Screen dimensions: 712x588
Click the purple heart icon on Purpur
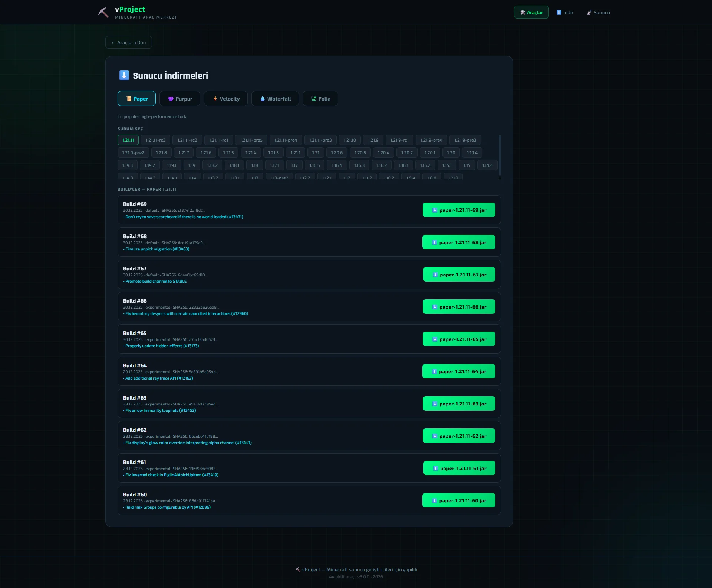point(171,99)
